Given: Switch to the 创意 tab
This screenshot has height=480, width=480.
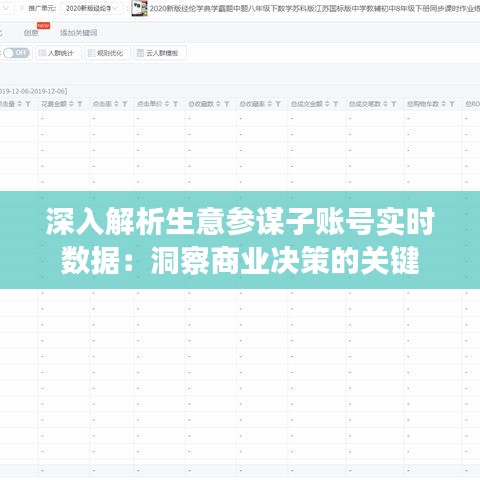Looking at the screenshot, I should (x=31, y=33).
